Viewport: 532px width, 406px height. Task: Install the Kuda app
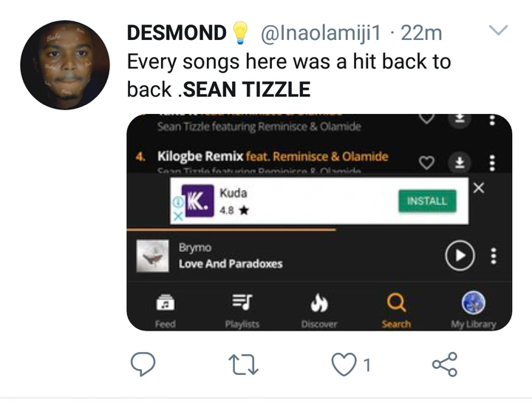click(427, 200)
